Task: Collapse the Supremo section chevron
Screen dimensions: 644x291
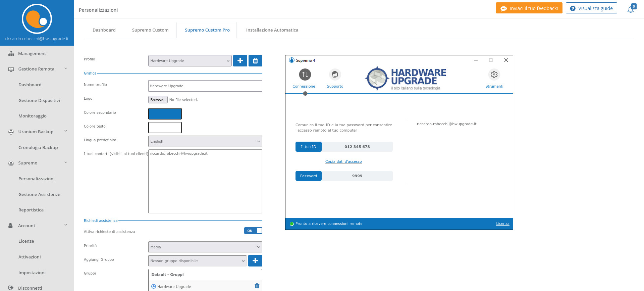Action: pyautogui.click(x=66, y=162)
